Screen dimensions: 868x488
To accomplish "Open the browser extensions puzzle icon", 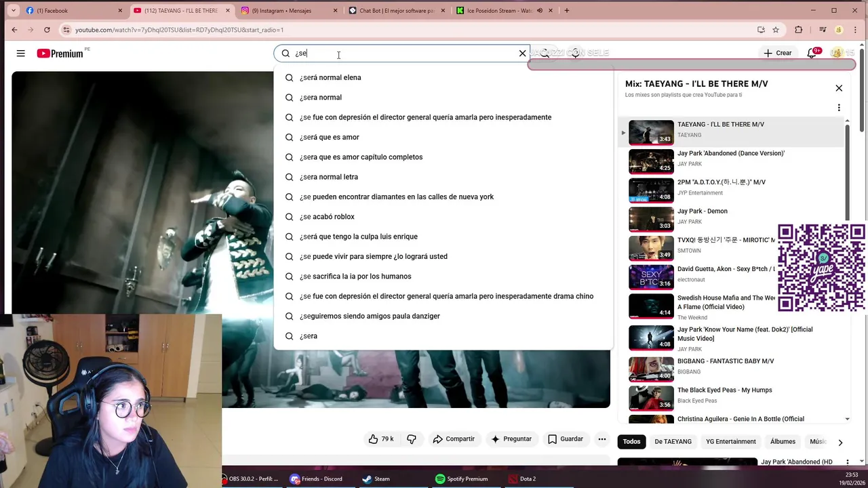I will [x=798, y=30].
